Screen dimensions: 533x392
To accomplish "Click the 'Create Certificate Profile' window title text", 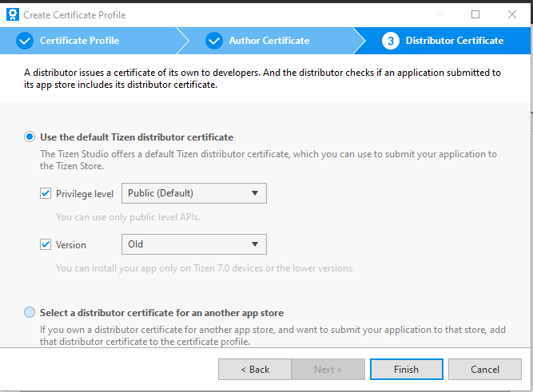I will coord(74,15).
